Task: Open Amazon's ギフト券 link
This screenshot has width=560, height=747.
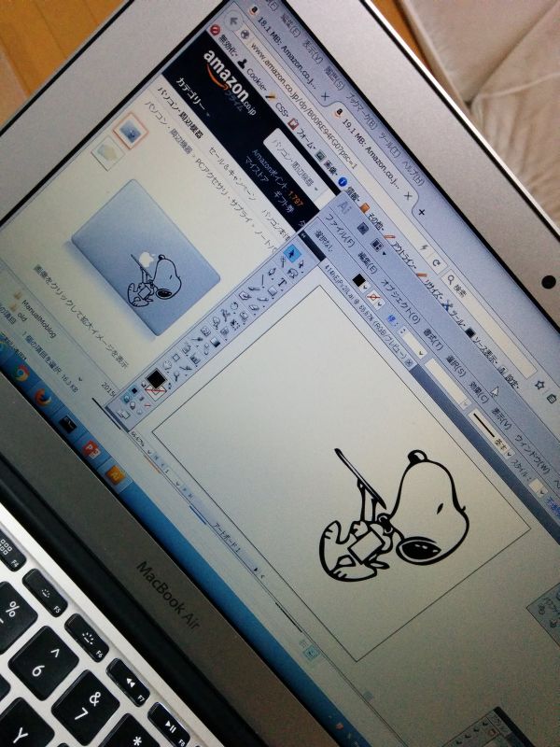Action: (283, 200)
